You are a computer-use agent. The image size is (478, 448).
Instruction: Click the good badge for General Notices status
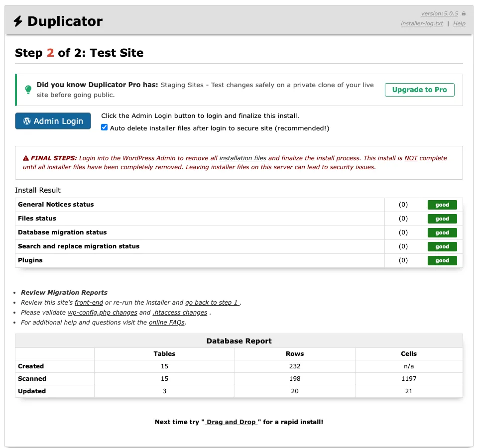[442, 205]
